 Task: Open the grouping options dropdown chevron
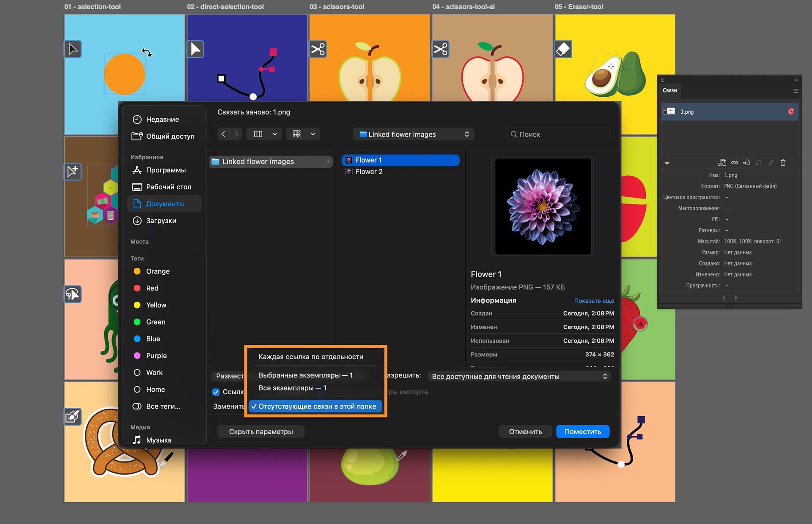click(x=313, y=134)
